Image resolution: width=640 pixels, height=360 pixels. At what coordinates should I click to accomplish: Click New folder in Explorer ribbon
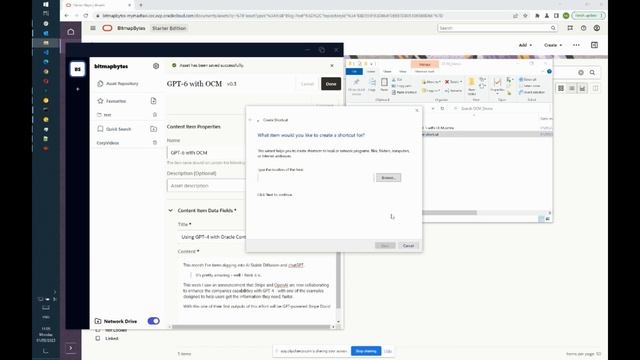(471, 86)
